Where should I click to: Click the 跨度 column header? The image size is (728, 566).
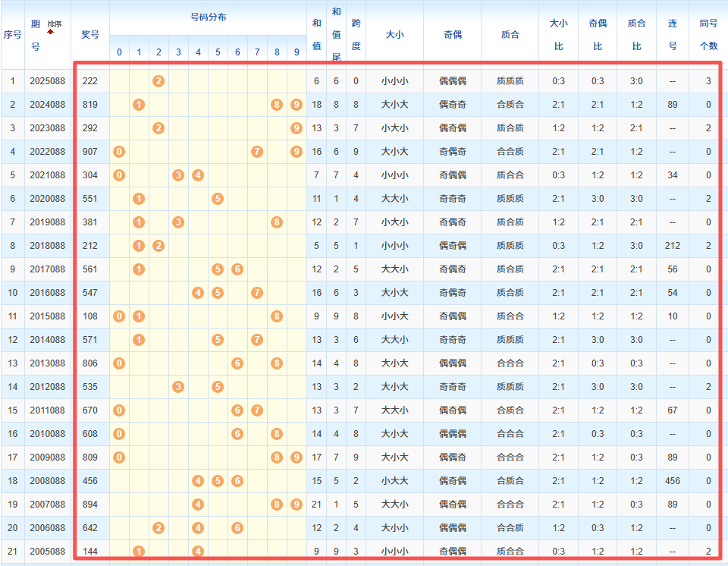click(x=356, y=35)
